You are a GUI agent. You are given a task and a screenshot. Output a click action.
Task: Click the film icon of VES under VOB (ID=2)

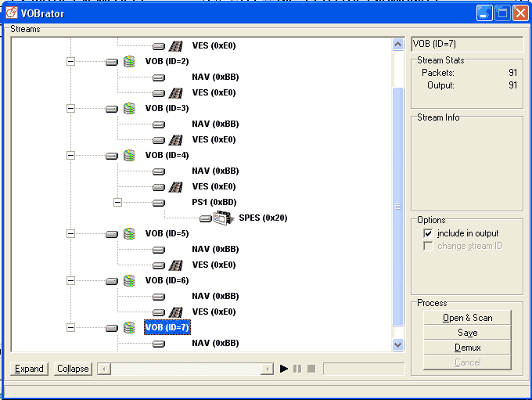(x=176, y=92)
